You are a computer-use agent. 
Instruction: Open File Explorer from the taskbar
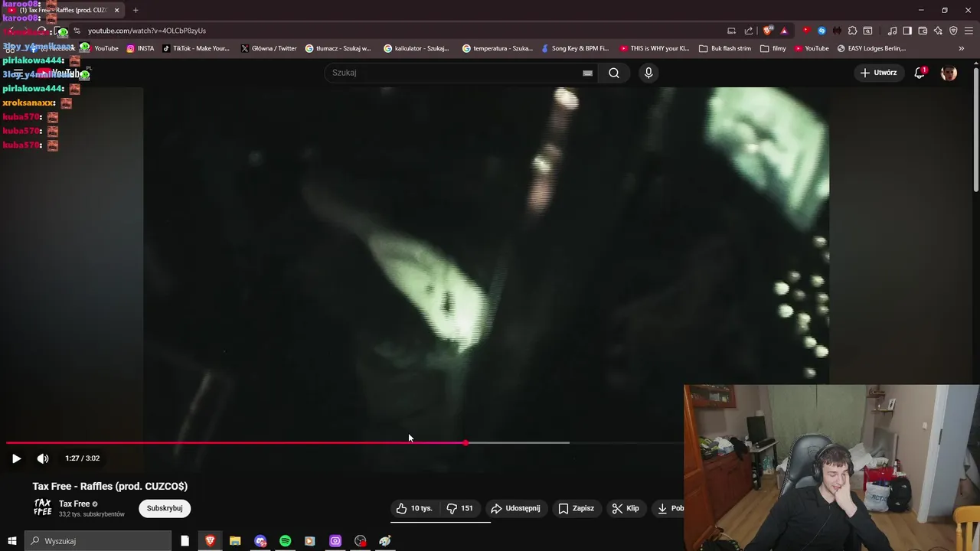[235, 541]
